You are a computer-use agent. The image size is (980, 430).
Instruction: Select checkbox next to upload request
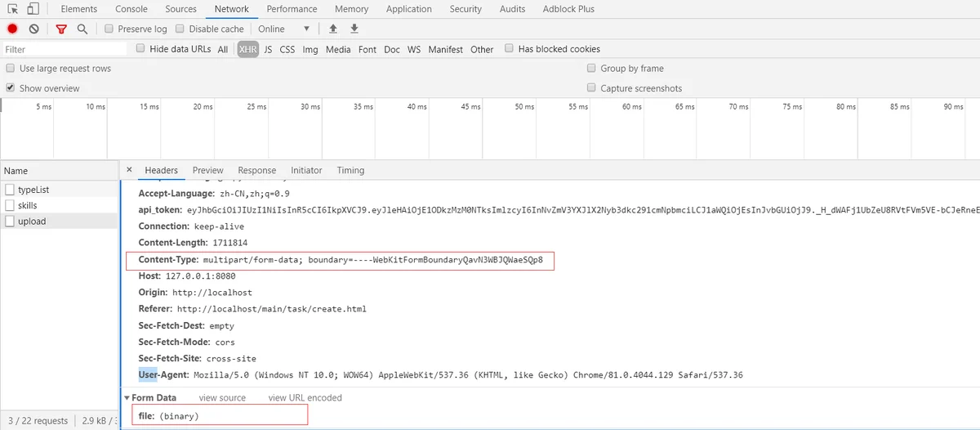[x=10, y=222]
